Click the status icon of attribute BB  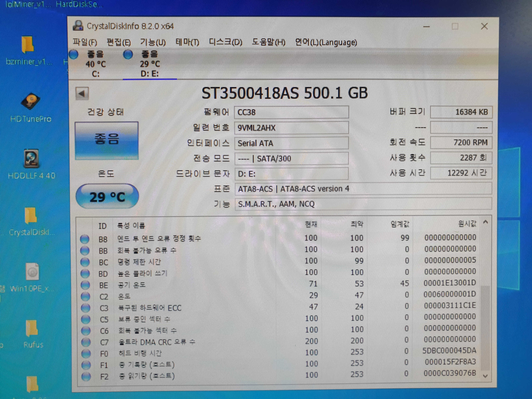[x=85, y=251]
